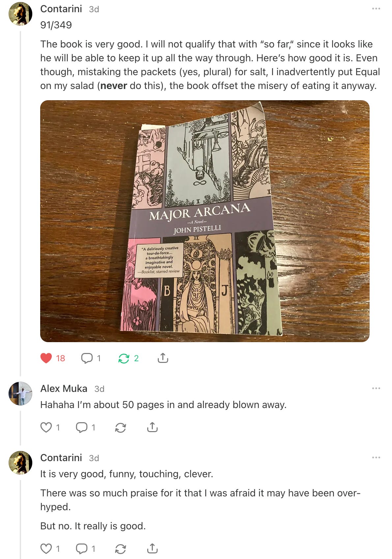
Task: Open replies on Contarini's Major Arcana post
Action: tap(87, 358)
